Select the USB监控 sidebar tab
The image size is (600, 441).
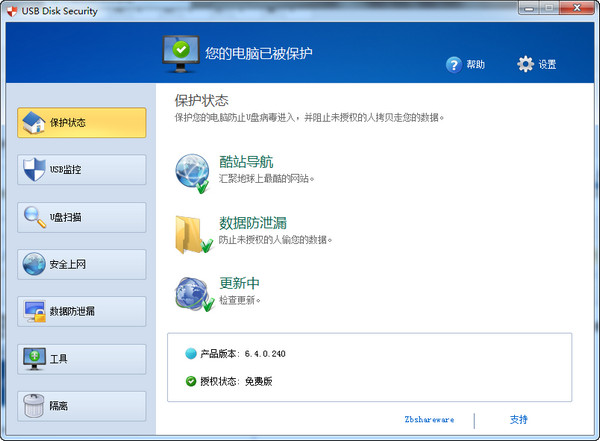point(82,170)
